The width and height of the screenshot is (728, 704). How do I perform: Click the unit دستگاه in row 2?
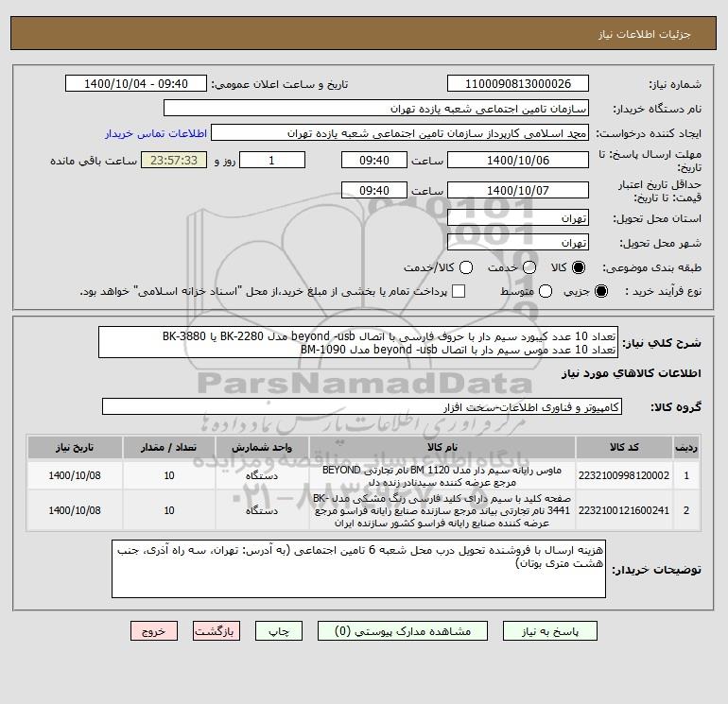click(x=262, y=510)
